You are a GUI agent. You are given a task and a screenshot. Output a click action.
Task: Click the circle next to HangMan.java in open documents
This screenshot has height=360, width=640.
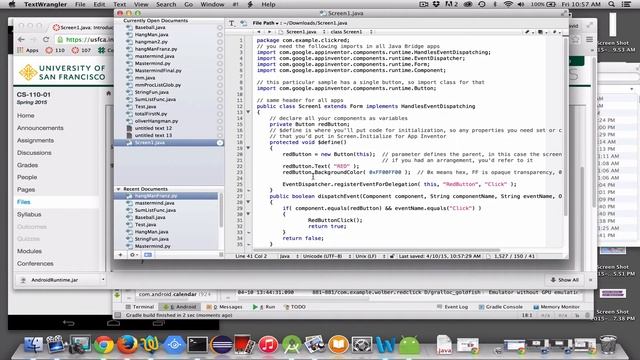click(220, 35)
